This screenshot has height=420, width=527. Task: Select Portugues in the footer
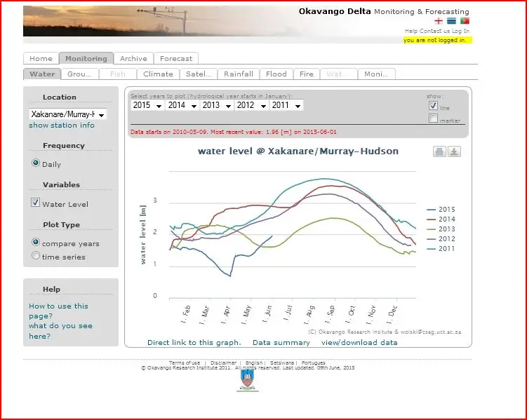point(313,363)
